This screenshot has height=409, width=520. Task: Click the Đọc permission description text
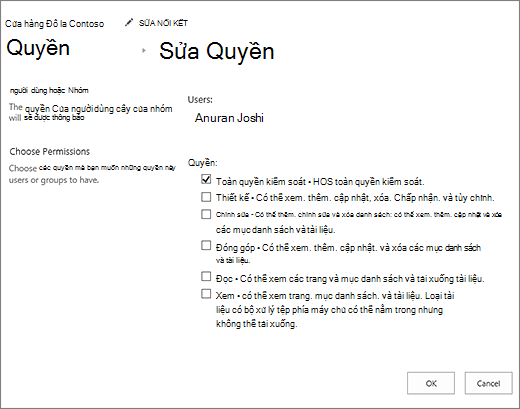(350, 279)
